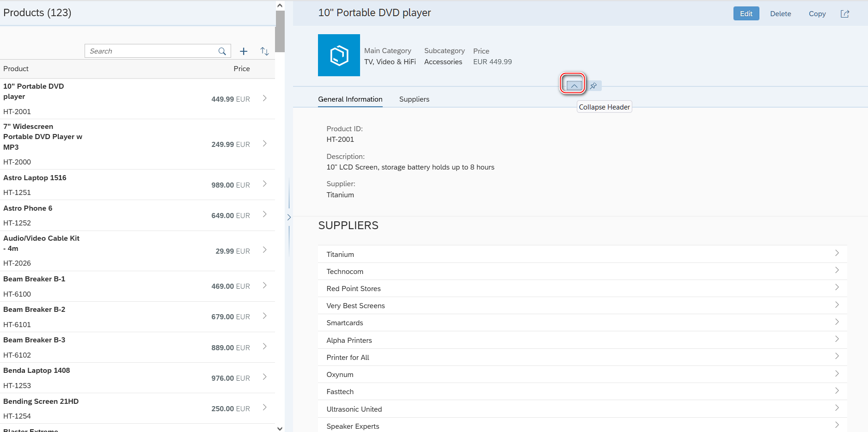Navigate to Ultrasonic United row arrow
This screenshot has width=868, height=432.
[837, 408]
